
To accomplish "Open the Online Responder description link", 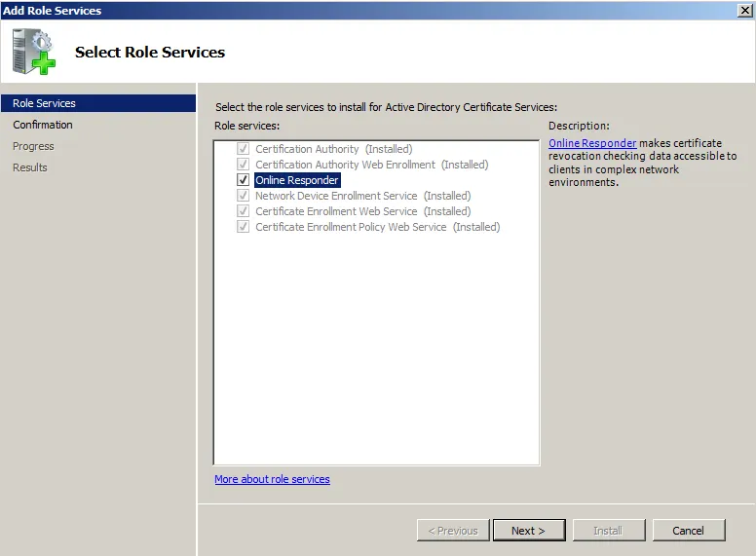I will pos(592,143).
